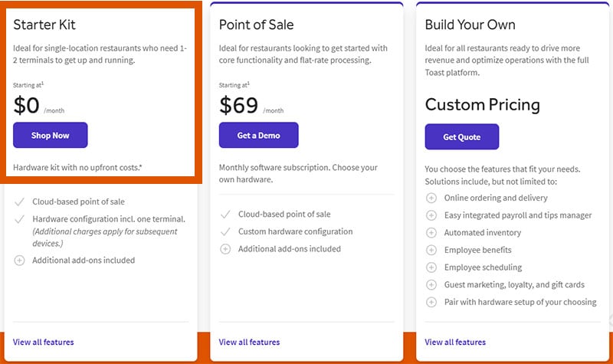Screen dimensions: 613x364
Task: Open Starter Kit's View all features link
Action: pyautogui.click(x=44, y=342)
